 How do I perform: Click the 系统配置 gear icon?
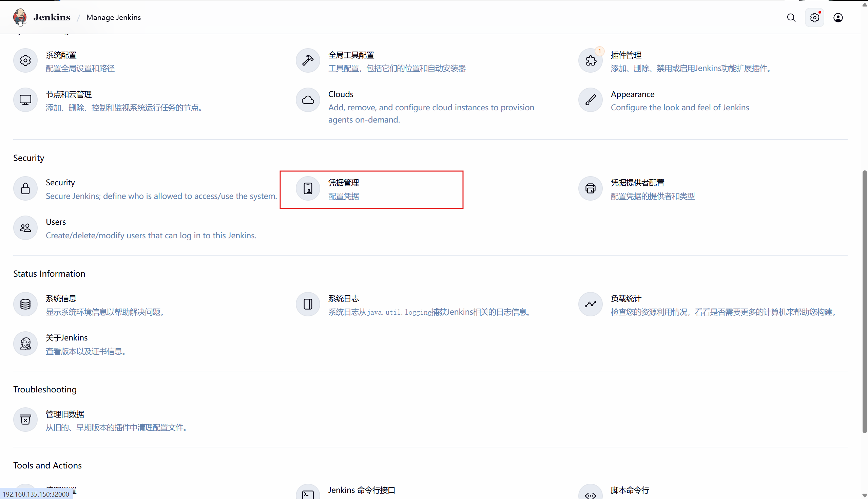click(x=25, y=61)
